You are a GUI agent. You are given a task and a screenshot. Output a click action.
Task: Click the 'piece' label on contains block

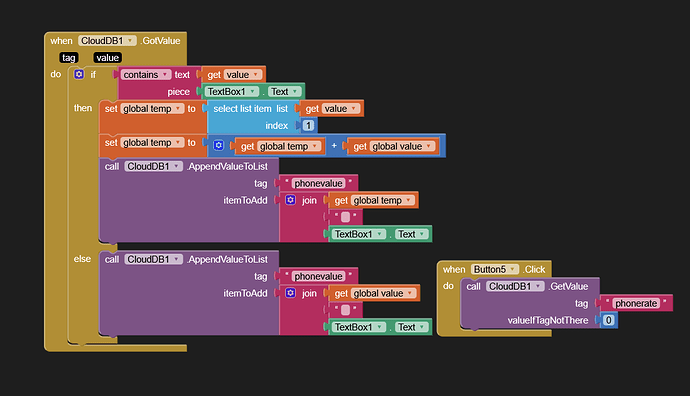pyautogui.click(x=178, y=92)
